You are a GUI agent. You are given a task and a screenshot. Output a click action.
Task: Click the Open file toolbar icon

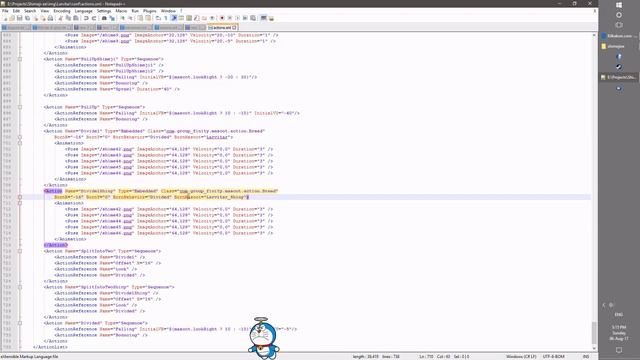coord(12,18)
